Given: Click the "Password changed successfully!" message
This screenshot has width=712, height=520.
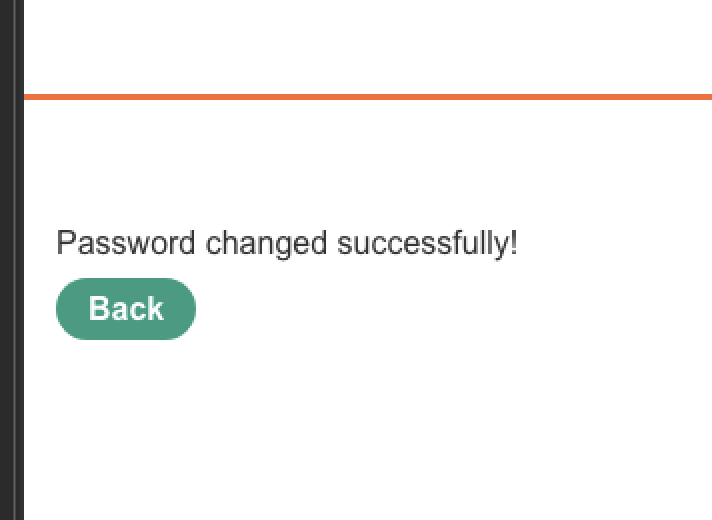Looking at the screenshot, I should click(x=286, y=243).
